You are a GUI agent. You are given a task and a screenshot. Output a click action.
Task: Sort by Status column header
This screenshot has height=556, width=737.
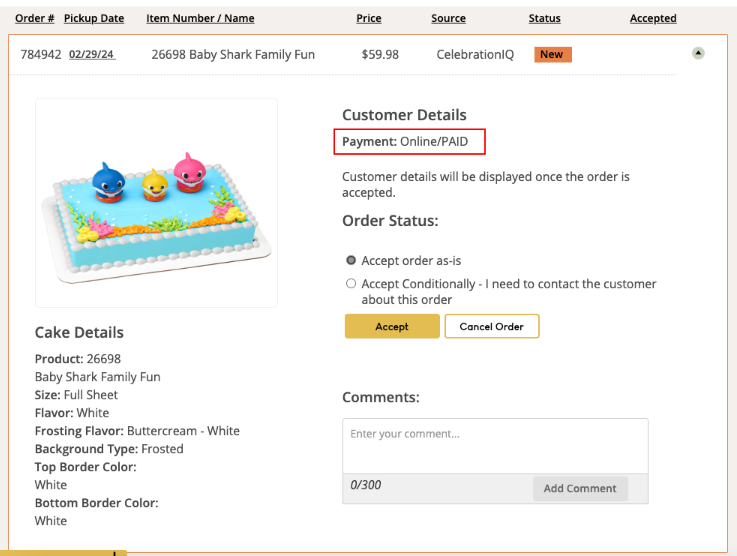(545, 18)
